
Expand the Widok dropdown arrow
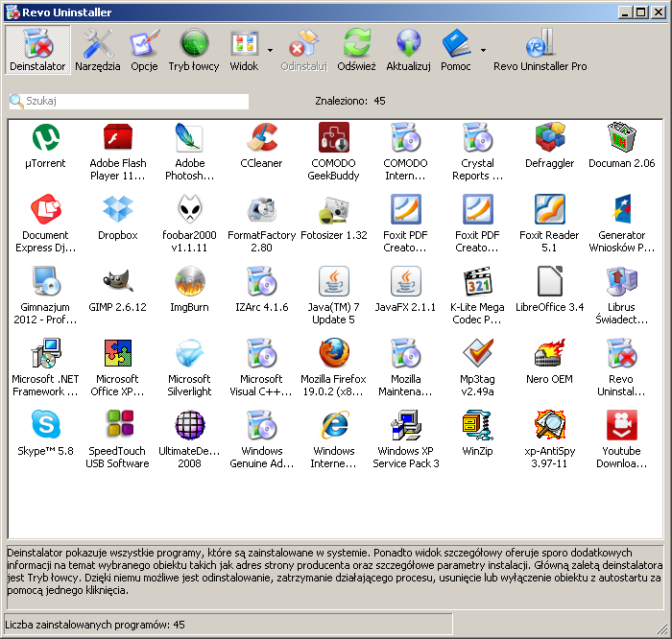coord(270,50)
